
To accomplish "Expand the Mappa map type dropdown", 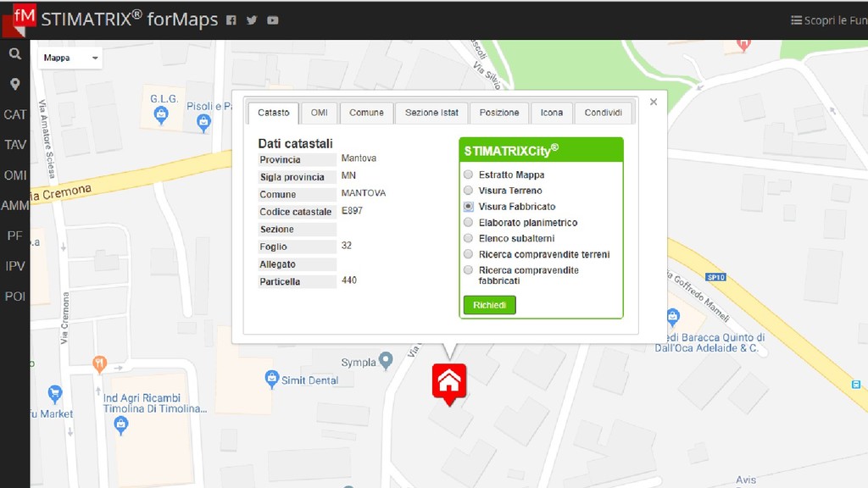I will point(70,58).
